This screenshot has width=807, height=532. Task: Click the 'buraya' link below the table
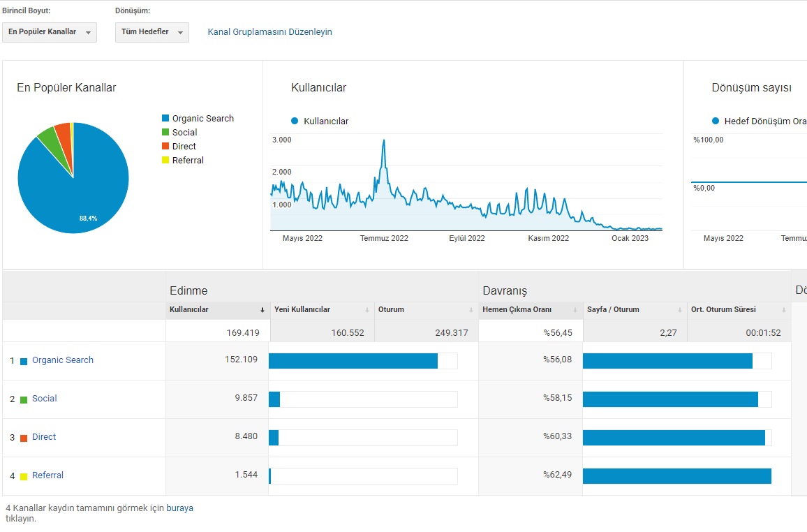coord(179,508)
